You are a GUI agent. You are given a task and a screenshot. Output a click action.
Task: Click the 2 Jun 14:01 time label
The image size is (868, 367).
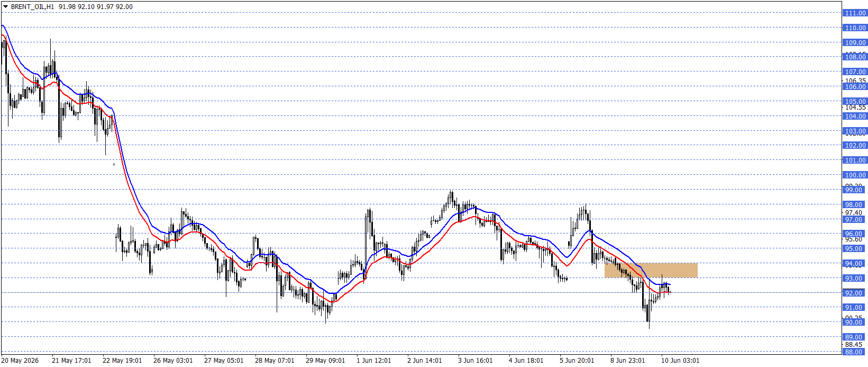tap(425, 361)
